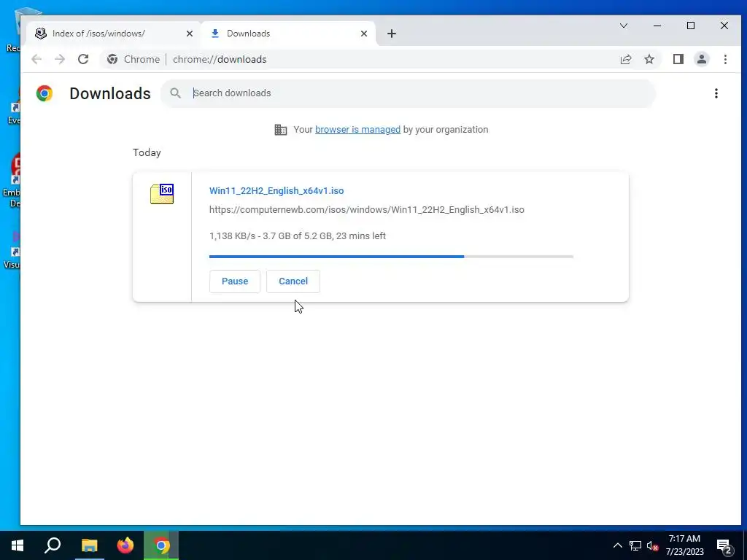The image size is (747, 560).
Task: Click the download progress bar
Action: [x=391, y=257]
